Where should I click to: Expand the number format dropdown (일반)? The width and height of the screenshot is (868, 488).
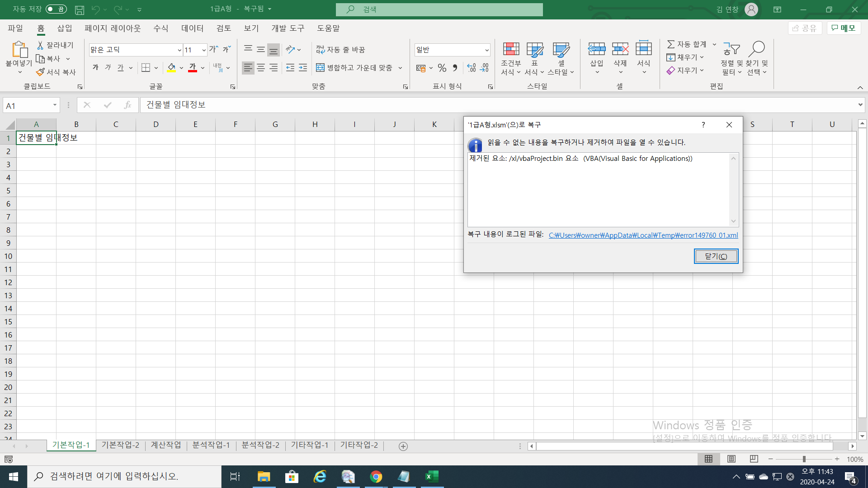[x=486, y=50]
